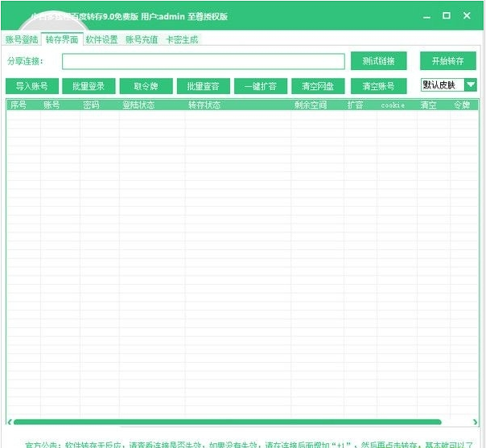486x448 pixels.
Task: Open the 软件设置 tab
Action: click(101, 39)
